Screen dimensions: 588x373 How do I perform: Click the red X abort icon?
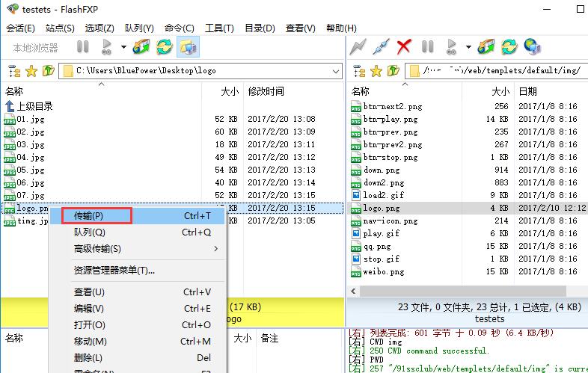pyautogui.click(x=404, y=47)
